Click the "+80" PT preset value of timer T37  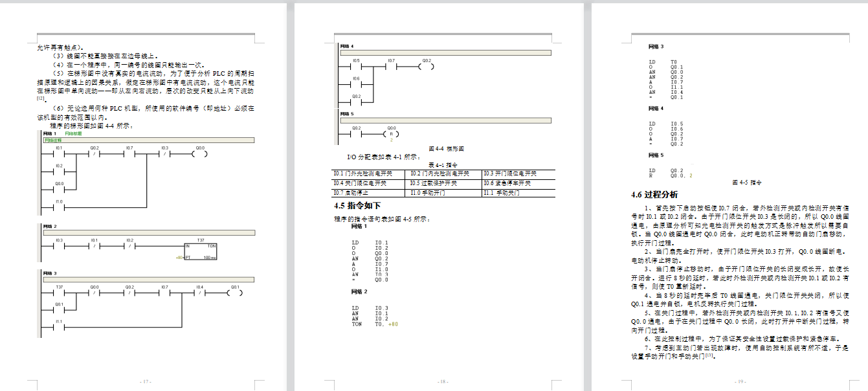(179, 258)
